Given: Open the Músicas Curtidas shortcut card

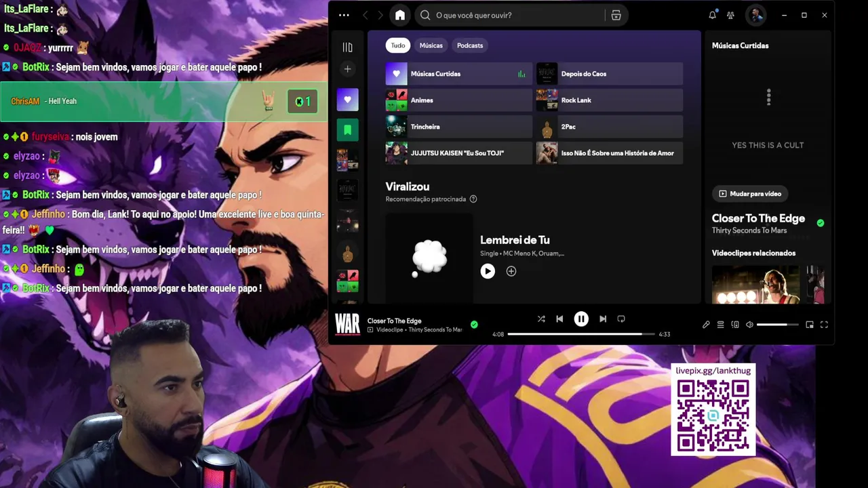Looking at the screenshot, I should point(459,74).
